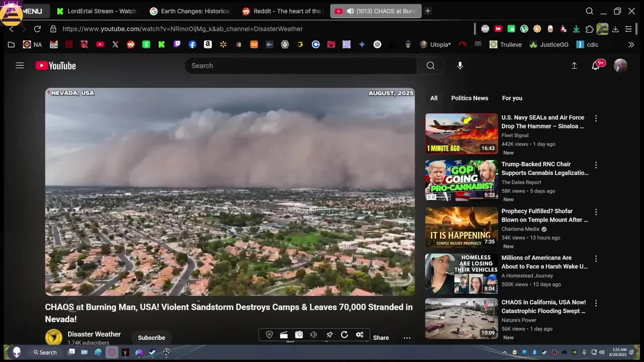Open options for Prophecy Fulfilled video
The height and width of the screenshot is (362, 644).
(596, 212)
